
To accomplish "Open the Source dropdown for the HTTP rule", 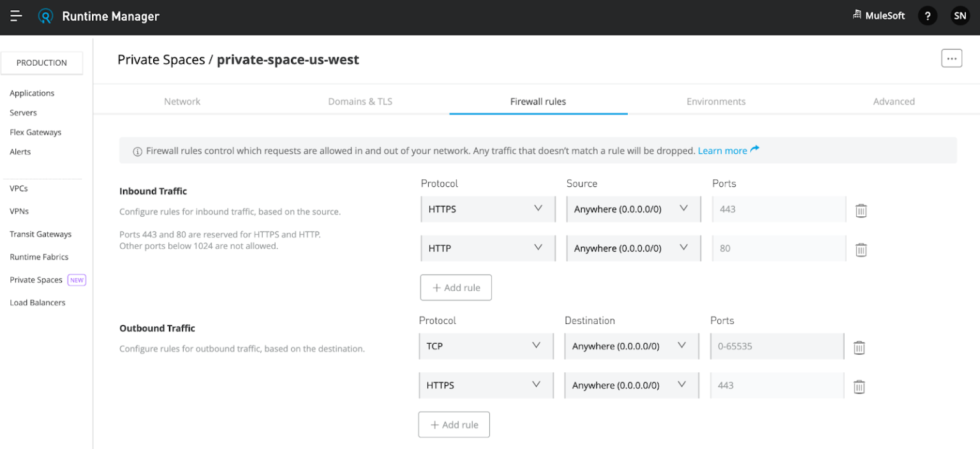I will tap(633, 248).
